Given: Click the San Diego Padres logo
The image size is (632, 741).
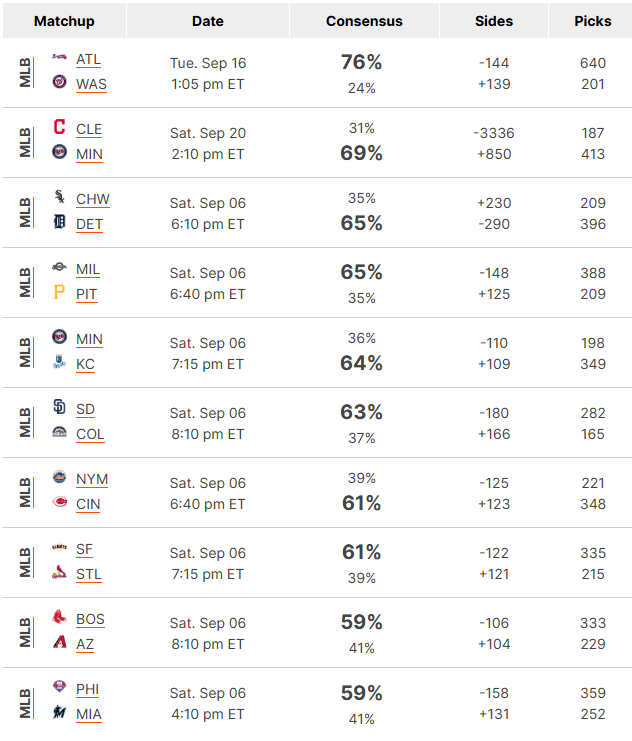Looking at the screenshot, I should pyautogui.click(x=59, y=406).
